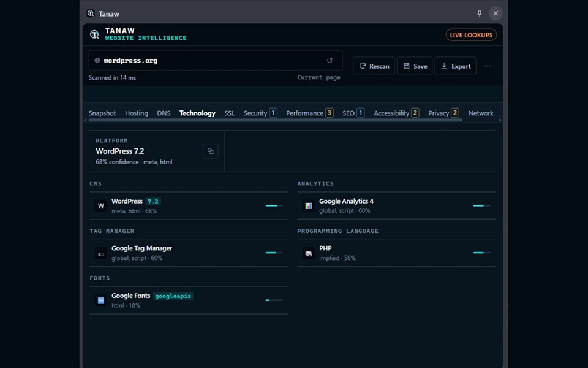This screenshot has height=368, width=588.
Task: Click the Privacy tab count badge
Action: 455,113
